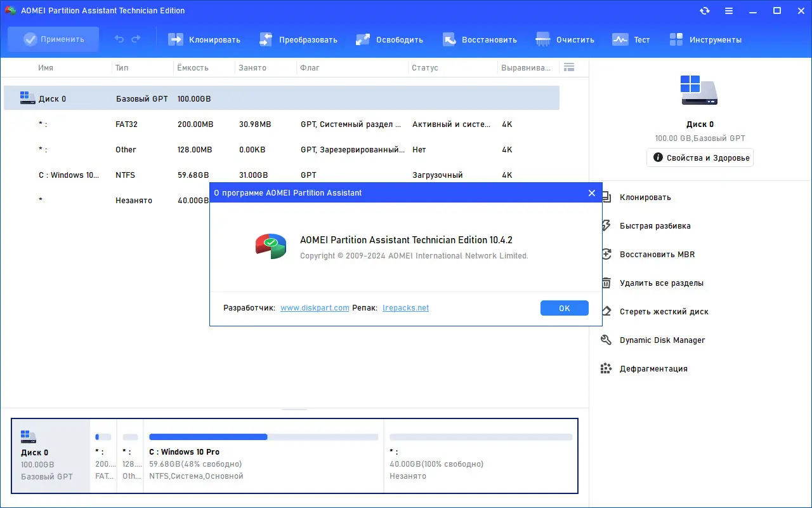Image resolution: width=812 pixels, height=508 pixels.
Task: Select the Диск 0 row in the list
Action: pos(282,98)
